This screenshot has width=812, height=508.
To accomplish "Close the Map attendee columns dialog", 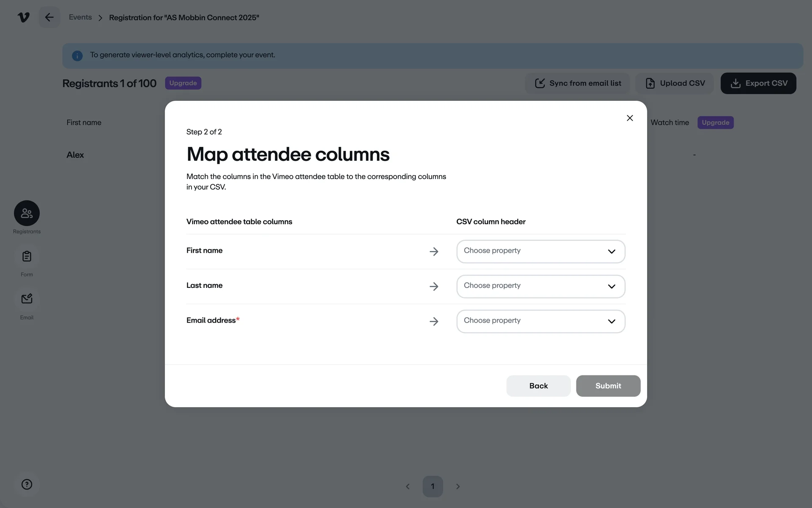I will [x=630, y=118].
